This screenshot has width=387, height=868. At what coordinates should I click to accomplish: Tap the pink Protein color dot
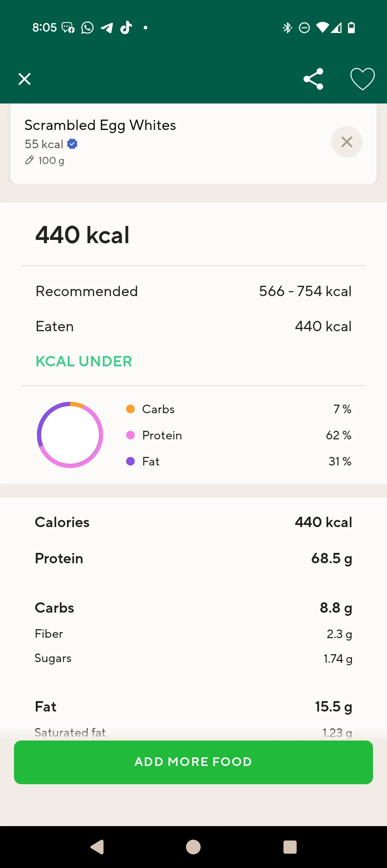coord(130,435)
